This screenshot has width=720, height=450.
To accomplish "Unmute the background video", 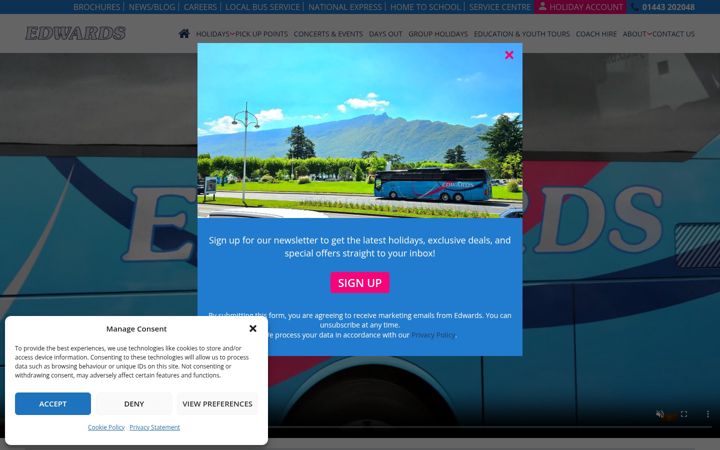I will (660, 414).
